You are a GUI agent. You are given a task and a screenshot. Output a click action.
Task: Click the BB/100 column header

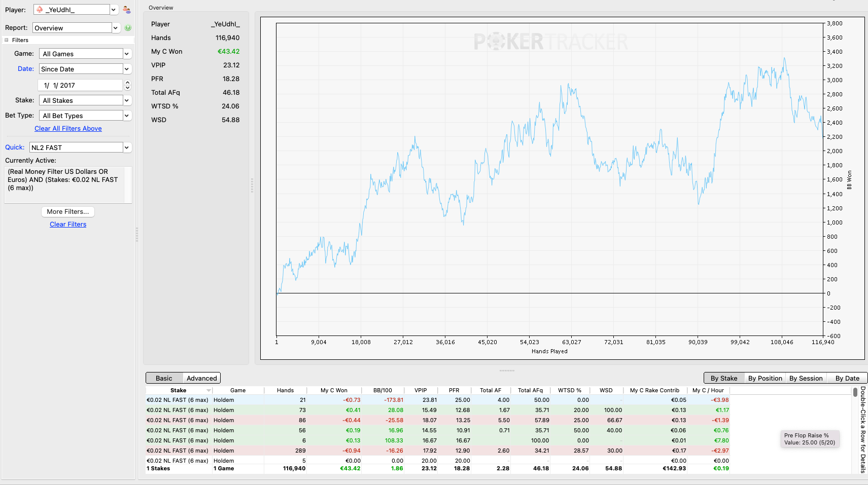[x=383, y=390]
